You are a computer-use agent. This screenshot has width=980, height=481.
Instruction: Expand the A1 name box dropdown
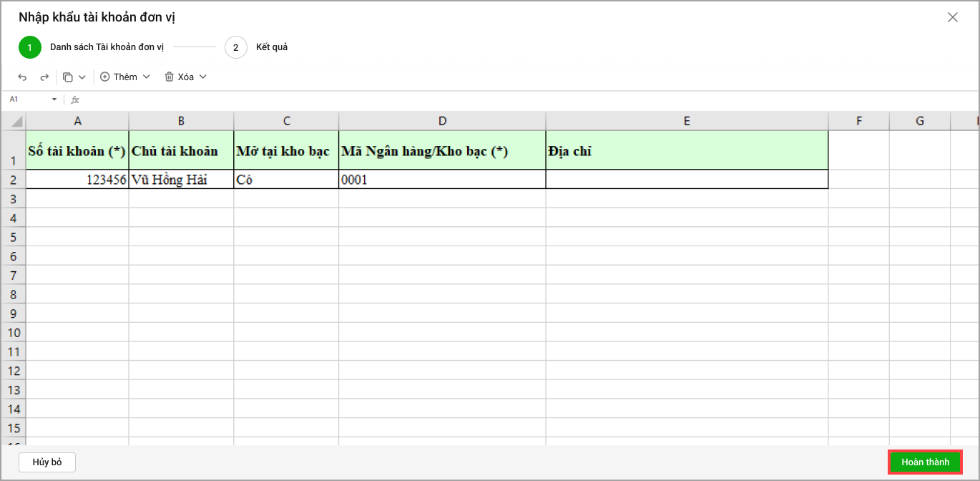[54, 99]
